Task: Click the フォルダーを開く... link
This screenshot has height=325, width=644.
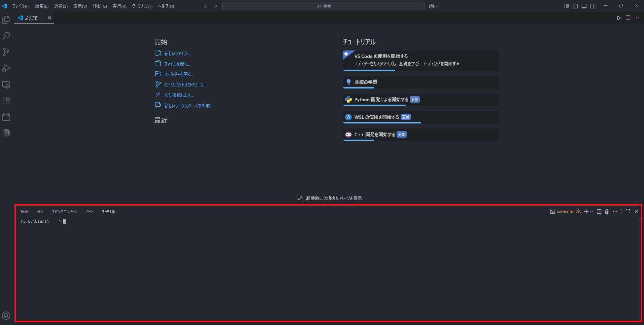Action: pyautogui.click(x=179, y=74)
